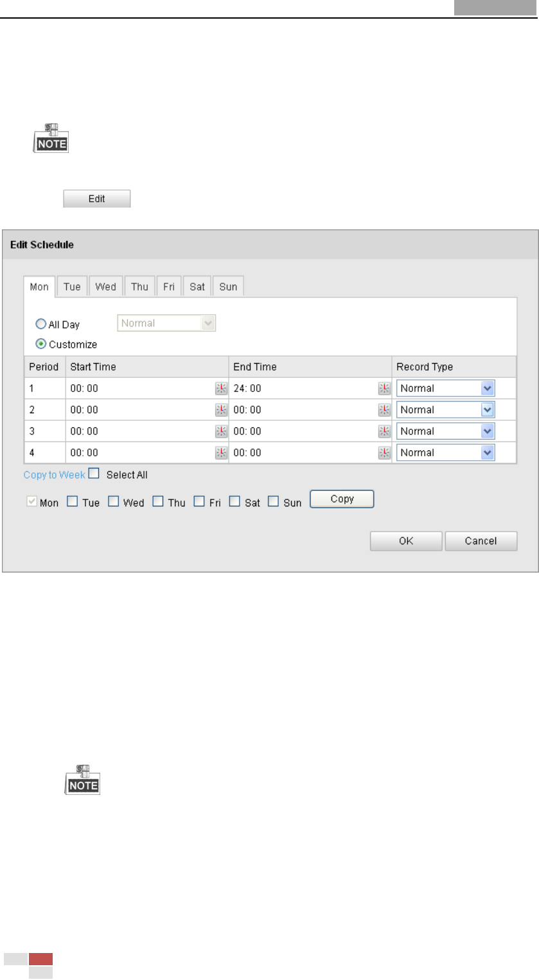Image resolution: width=539 pixels, height=980 pixels.
Task: Open Period 1 Record Type dropdown
Action: coord(446,388)
